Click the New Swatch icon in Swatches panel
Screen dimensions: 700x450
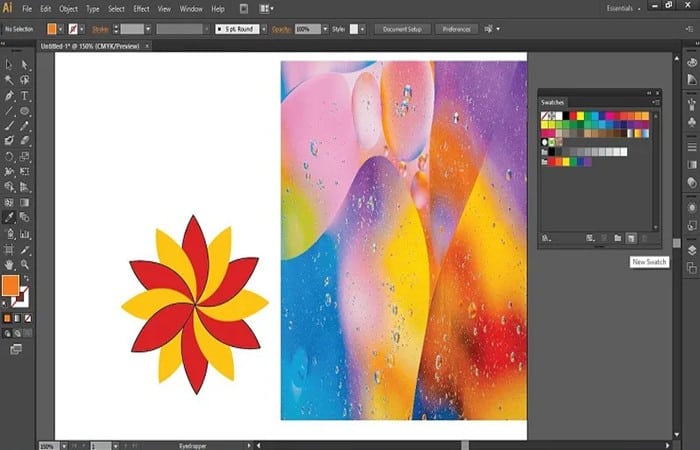(x=631, y=238)
